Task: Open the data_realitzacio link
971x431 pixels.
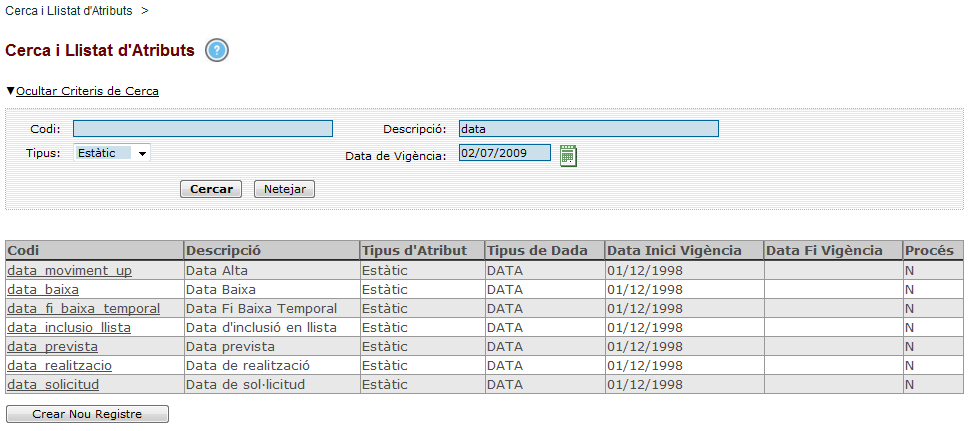Action: 59,365
